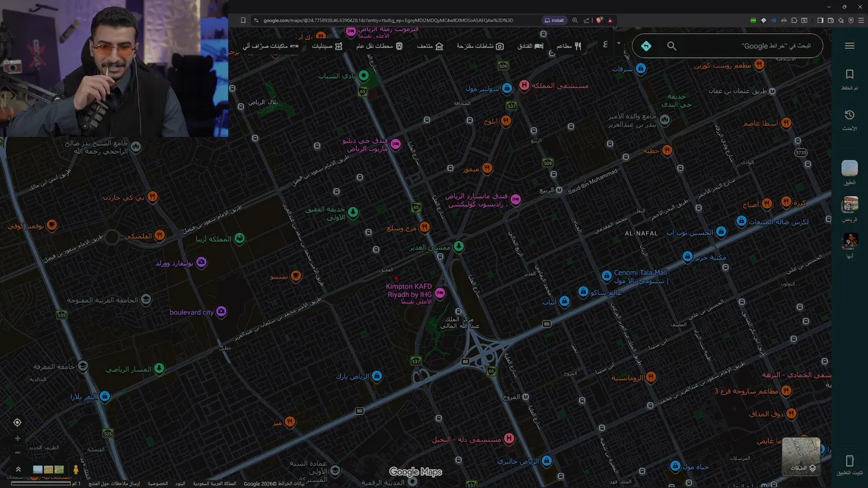868x488 pixels.
Task: Select the مكتبة جرير store marker
Action: coord(688,257)
